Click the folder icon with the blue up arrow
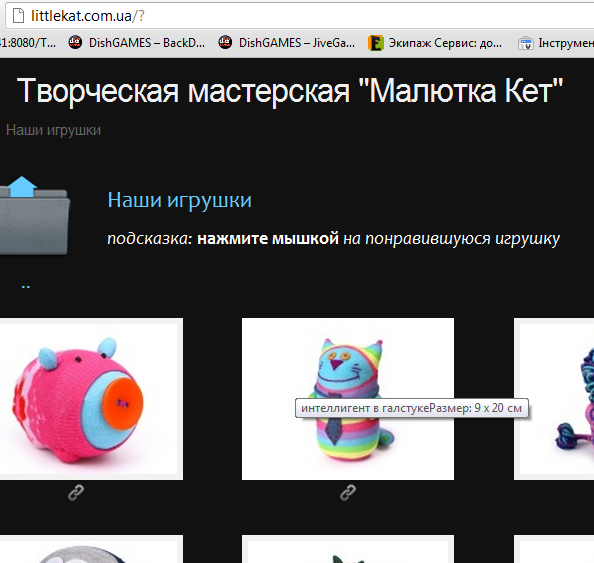Viewport: 594px width, 563px height. click(x=35, y=215)
